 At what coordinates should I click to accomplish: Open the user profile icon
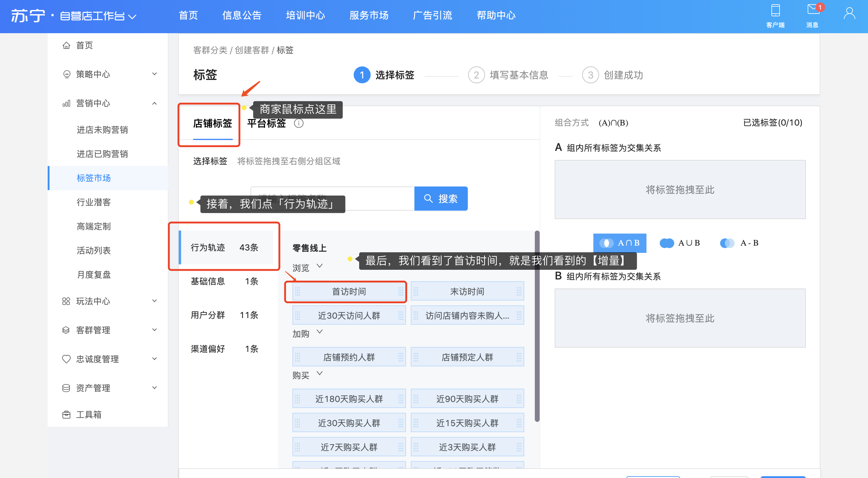pyautogui.click(x=849, y=14)
